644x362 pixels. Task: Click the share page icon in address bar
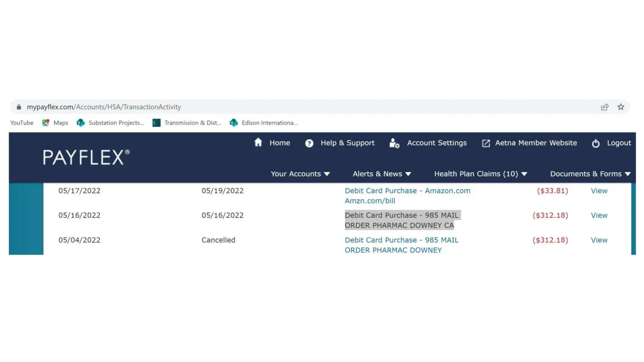tap(605, 107)
